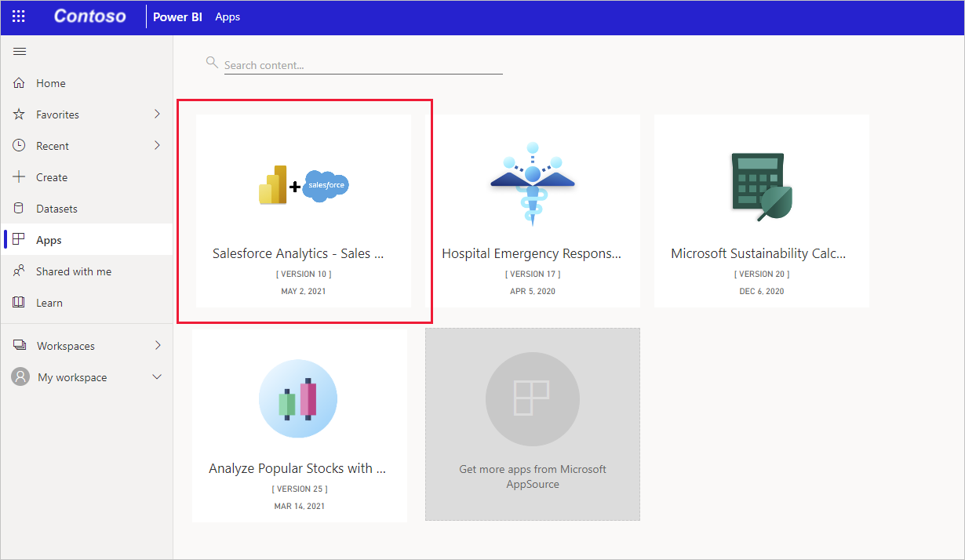Select Create in navigation
Image resolution: width=965 pixels, height=560 pixels.
pos(52,177)
